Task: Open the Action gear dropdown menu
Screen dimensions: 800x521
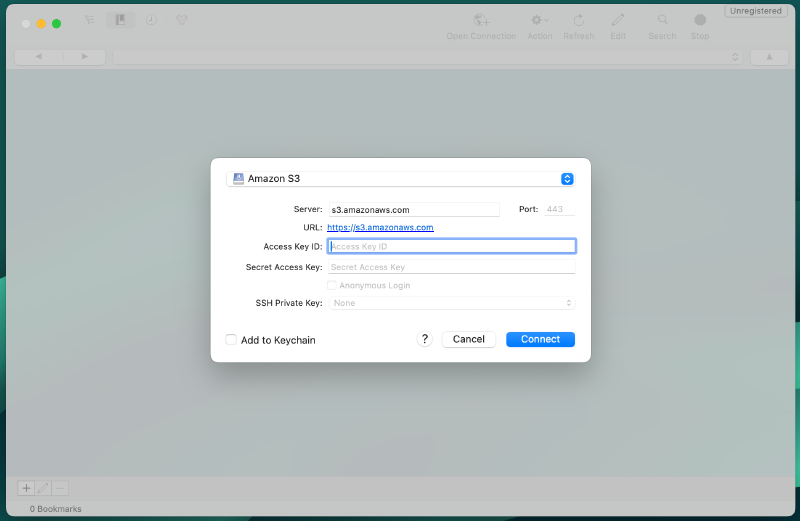Action: click(539, 21)
